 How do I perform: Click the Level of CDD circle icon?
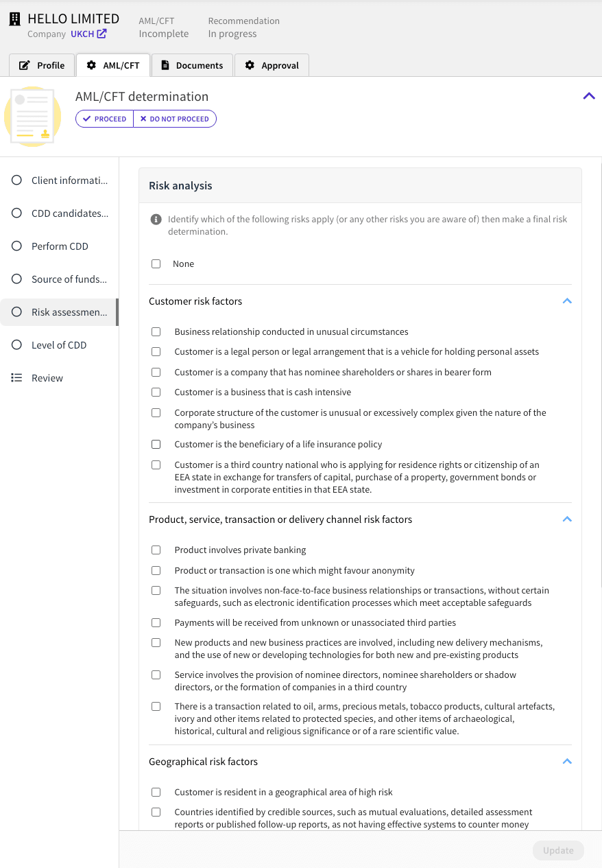coord(16,345)
